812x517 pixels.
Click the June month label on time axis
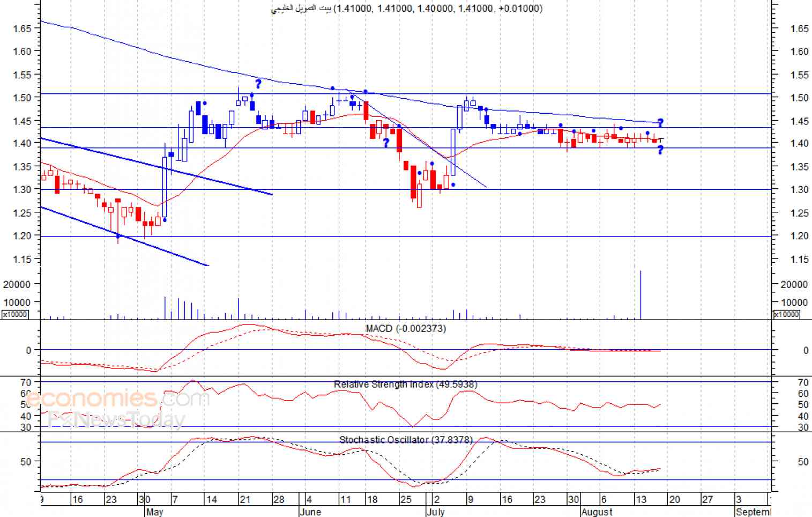click(311, 512)
